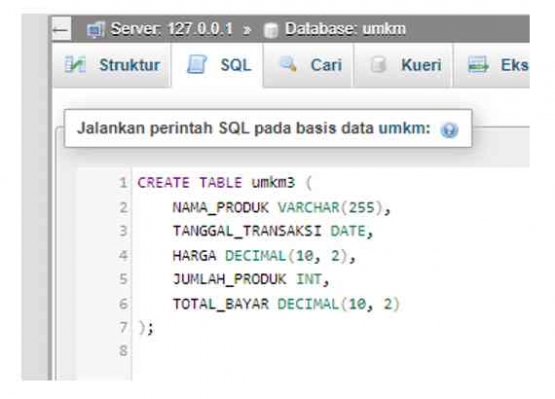
Task: Click line number 5 in gutter
Action: (123, 279)
